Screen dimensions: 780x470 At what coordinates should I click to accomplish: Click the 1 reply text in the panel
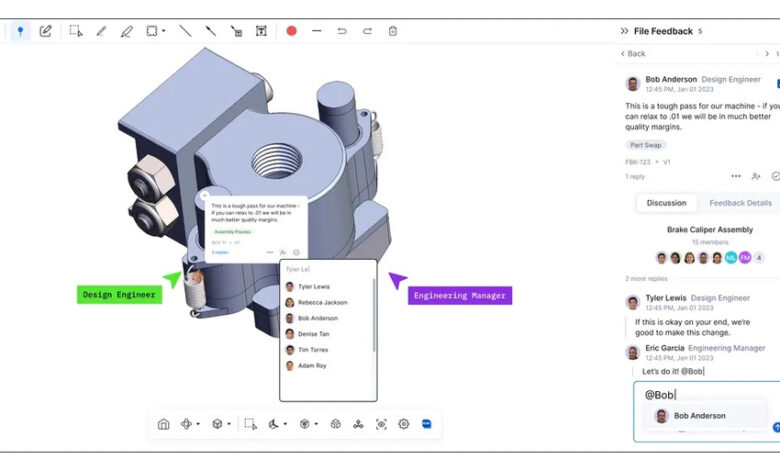(x=635, y=177)
